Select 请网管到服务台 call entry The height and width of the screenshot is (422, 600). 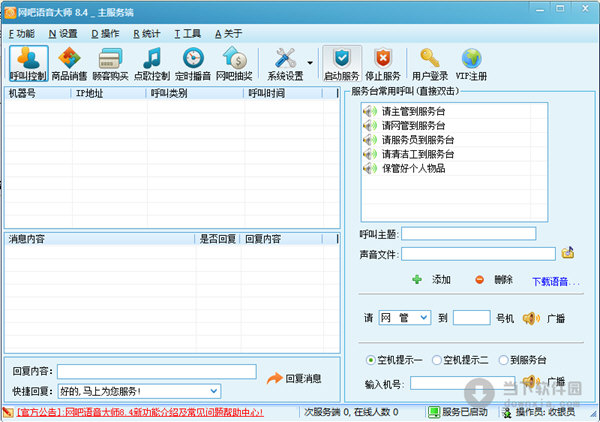(414, 125)
